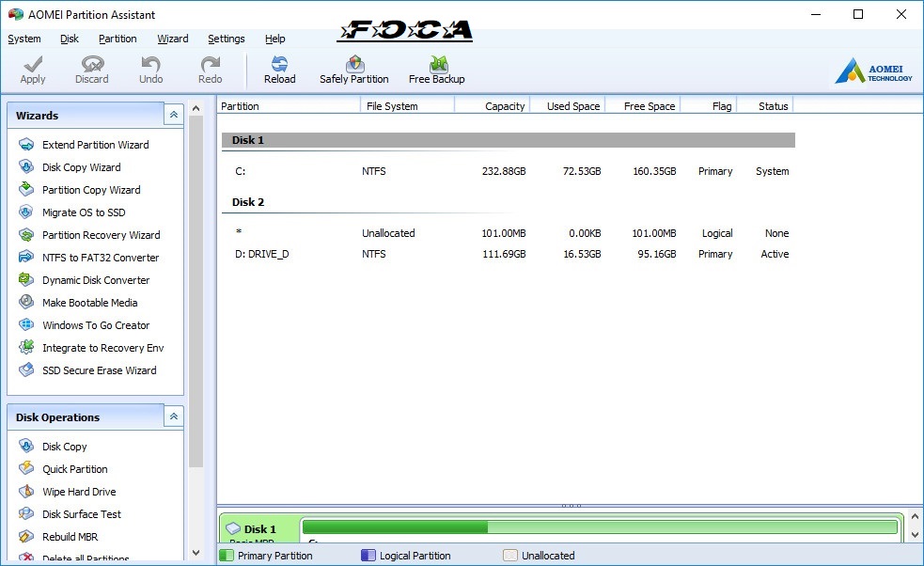Click the Migrate OS to SSD icon

pyautogui.click(x=26, y=212)
